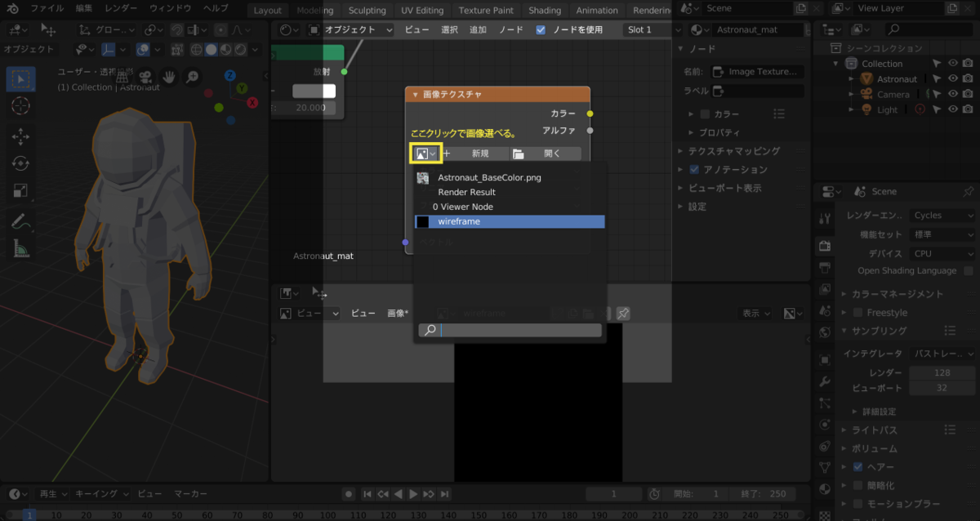Toggle the ヘアー checkbox
Screen dimensions: 980x521
(x=857, y=467)
